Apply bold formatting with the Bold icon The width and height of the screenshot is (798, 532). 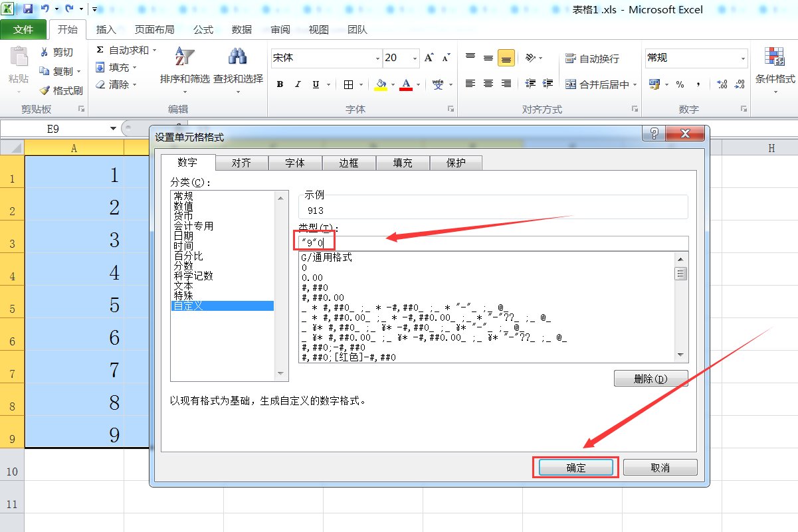[x=278, y=85]
